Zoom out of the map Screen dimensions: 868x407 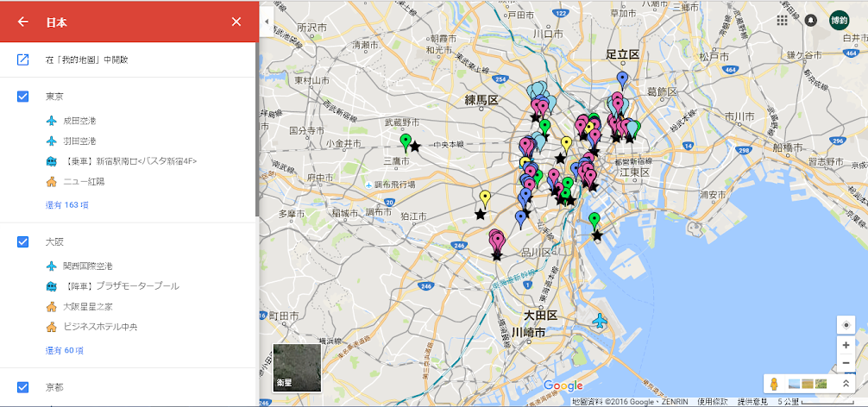(846, 363)
